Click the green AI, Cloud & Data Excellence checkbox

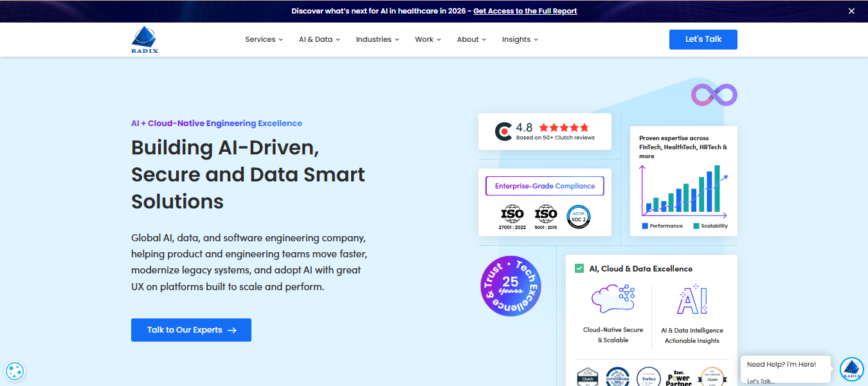(579, 268)
